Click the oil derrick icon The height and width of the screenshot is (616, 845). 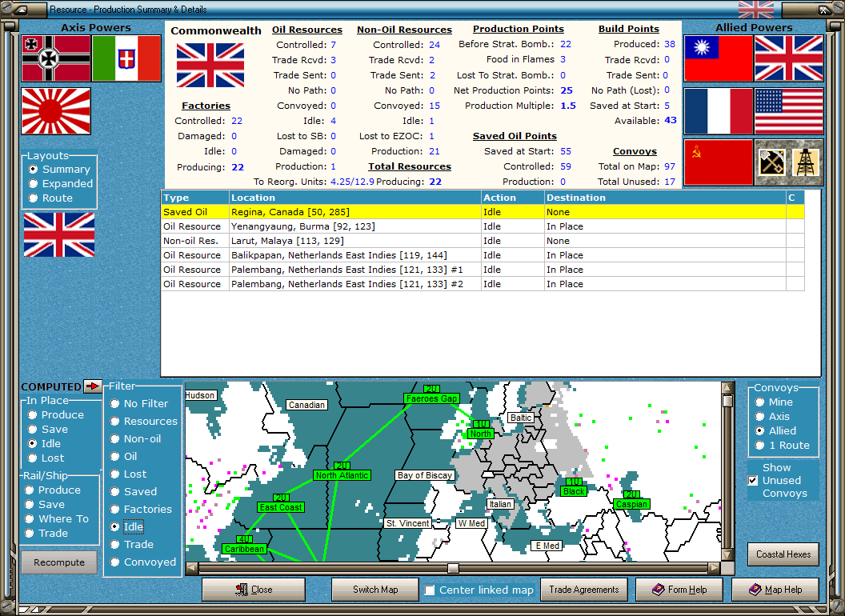tap(806, 162)
